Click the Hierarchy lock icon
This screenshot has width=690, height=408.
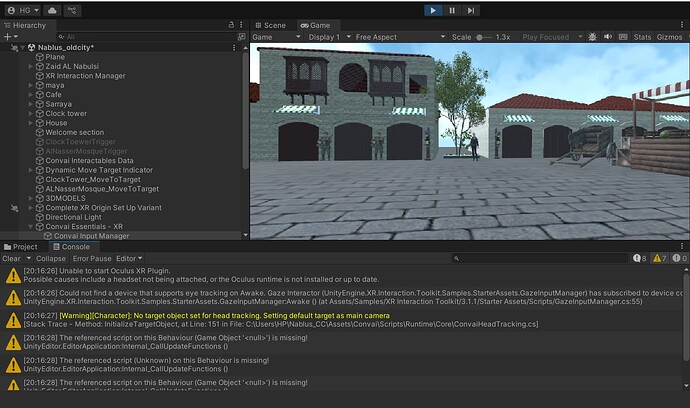pyautogui.click(x=229, y=25)
